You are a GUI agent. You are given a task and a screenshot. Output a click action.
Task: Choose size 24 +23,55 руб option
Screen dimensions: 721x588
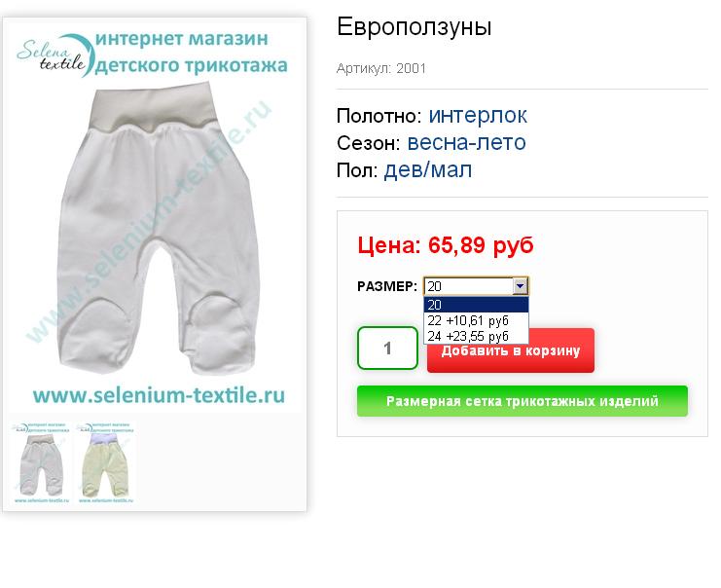tap(476, 336)
